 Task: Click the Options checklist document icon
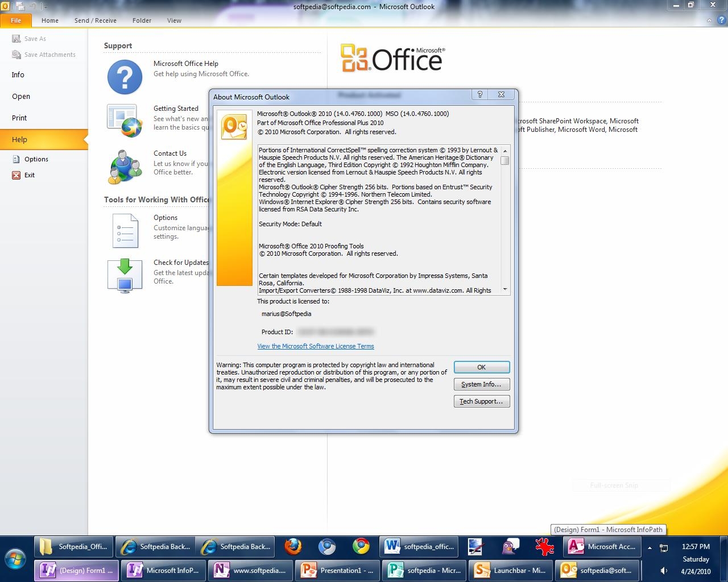coord(125,231)
